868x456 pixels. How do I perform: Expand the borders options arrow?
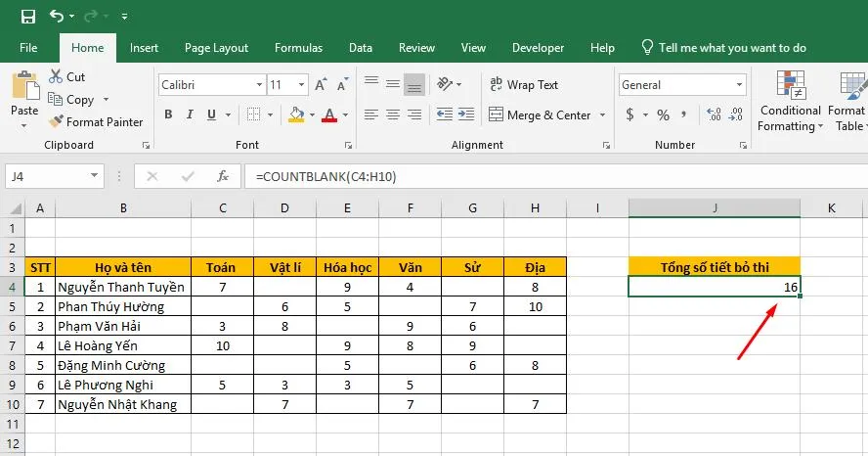(270, 115)
